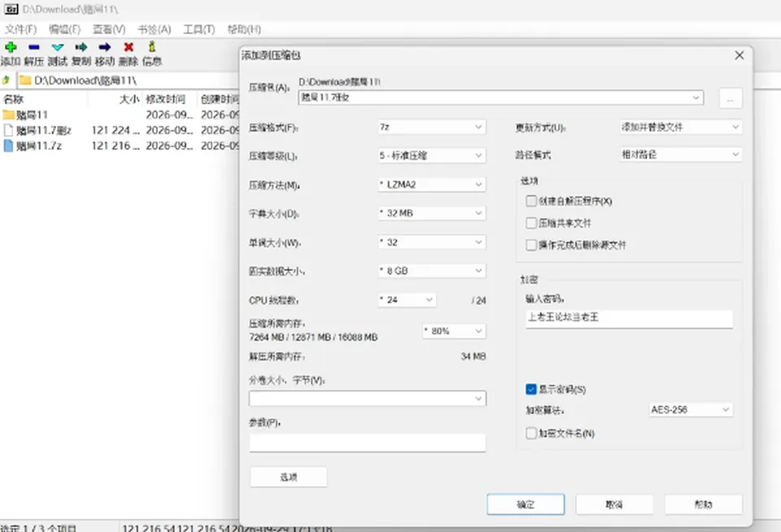Click the 测试 (Test) toolbar icon
This screenshot has width=781, height=532.
tap(58, 47)
